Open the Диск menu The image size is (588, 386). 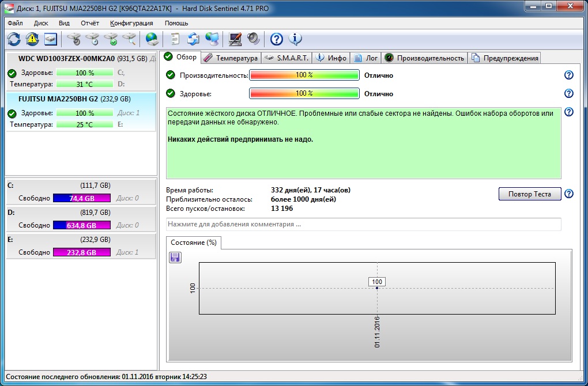click(x=41, y=23)
